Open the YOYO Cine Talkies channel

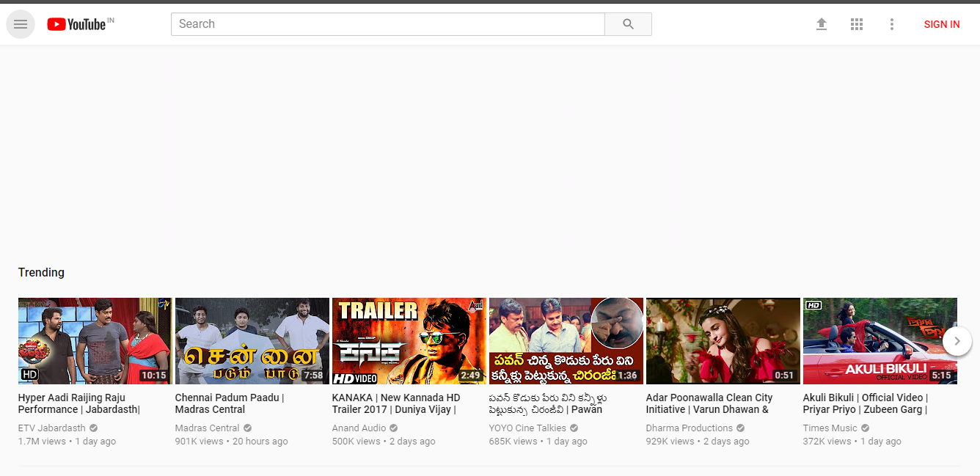point(527,428)
